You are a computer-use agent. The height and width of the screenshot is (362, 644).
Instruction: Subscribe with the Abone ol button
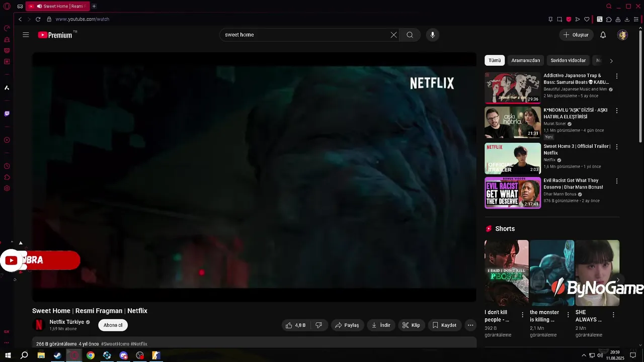(113, 325)
